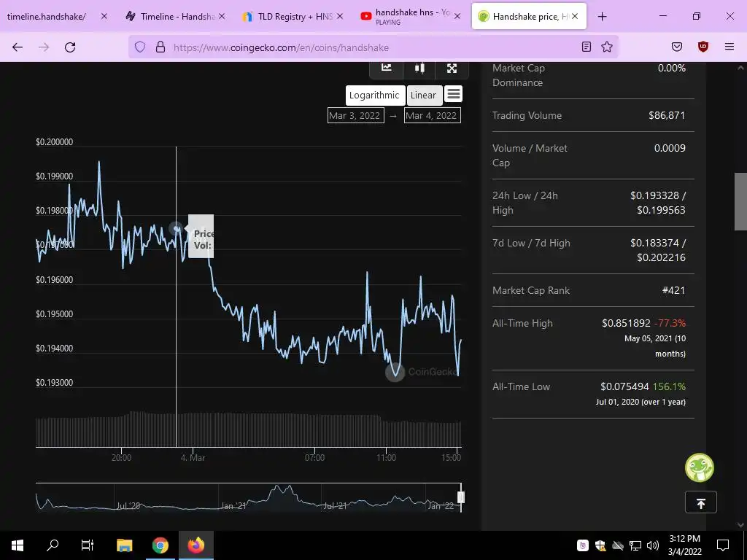
Task: Switch to timeline.handshake tab
Action: [46, 16]
